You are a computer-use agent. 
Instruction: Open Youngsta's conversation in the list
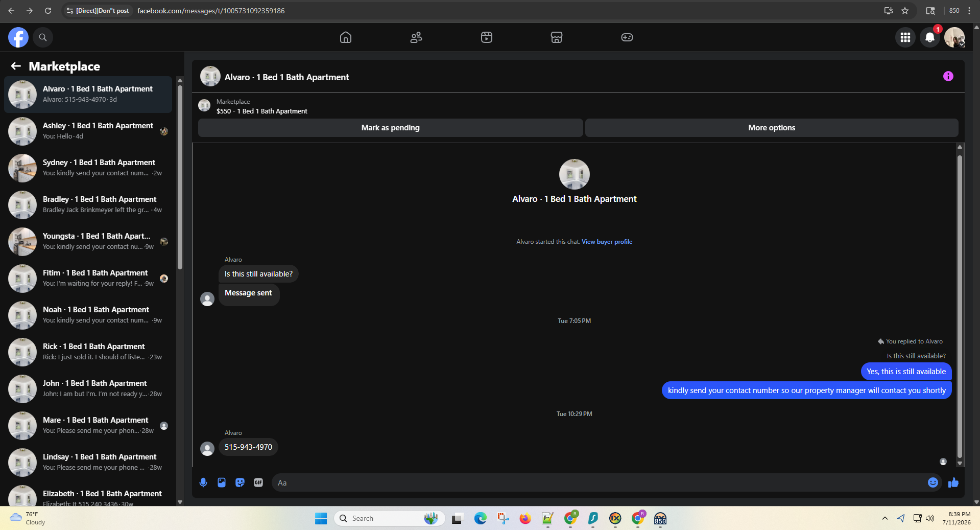(x=88, y=242)
